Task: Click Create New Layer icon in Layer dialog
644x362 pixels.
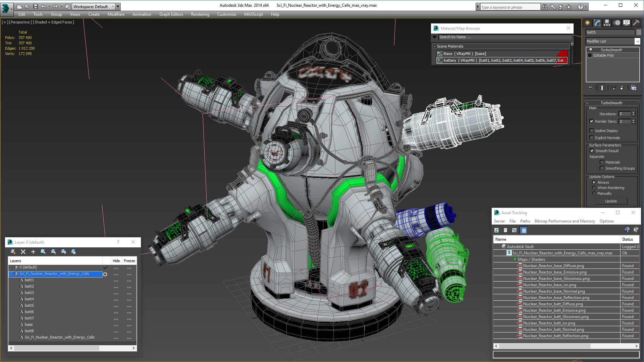Action: tap(13, 252)
